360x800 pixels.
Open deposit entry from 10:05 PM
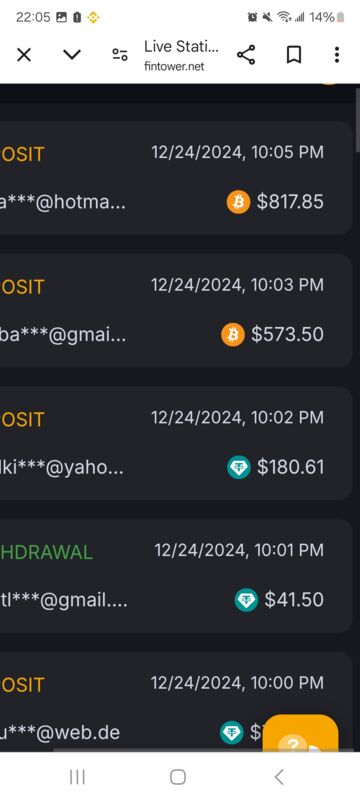point(176,178)
